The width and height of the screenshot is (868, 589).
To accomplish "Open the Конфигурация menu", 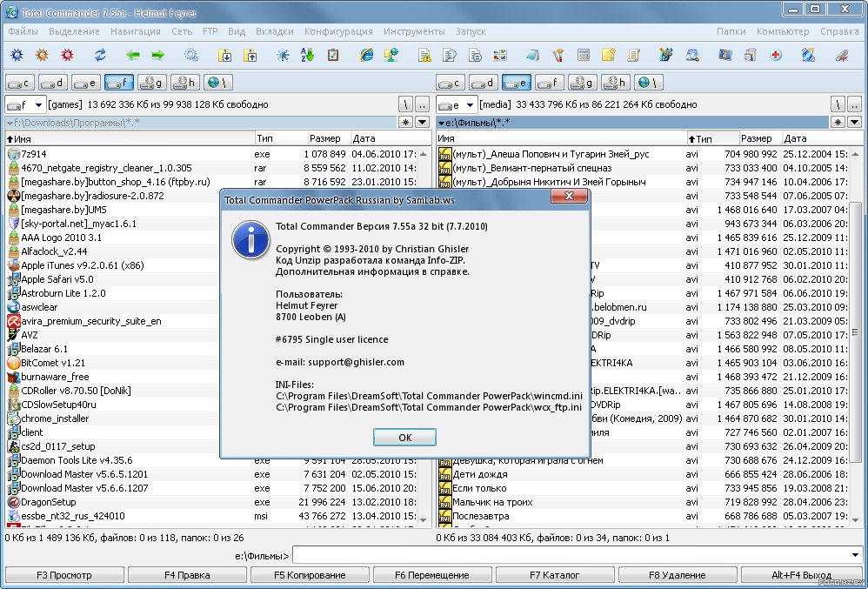I will [339, 31].
